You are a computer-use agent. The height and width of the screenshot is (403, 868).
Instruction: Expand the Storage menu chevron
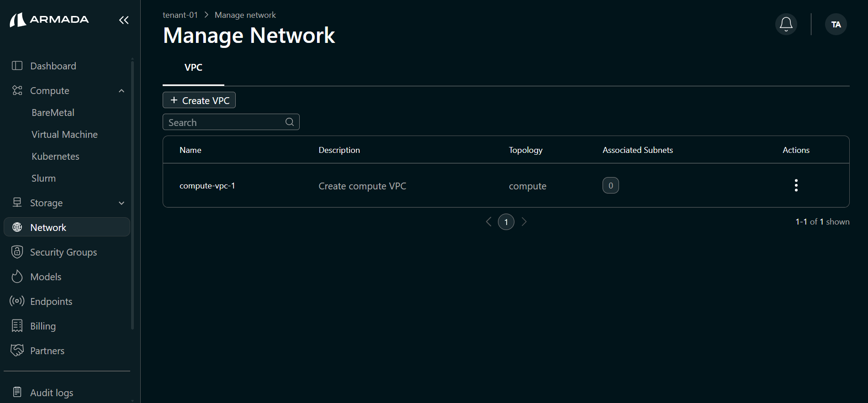(x=122, y=203)
